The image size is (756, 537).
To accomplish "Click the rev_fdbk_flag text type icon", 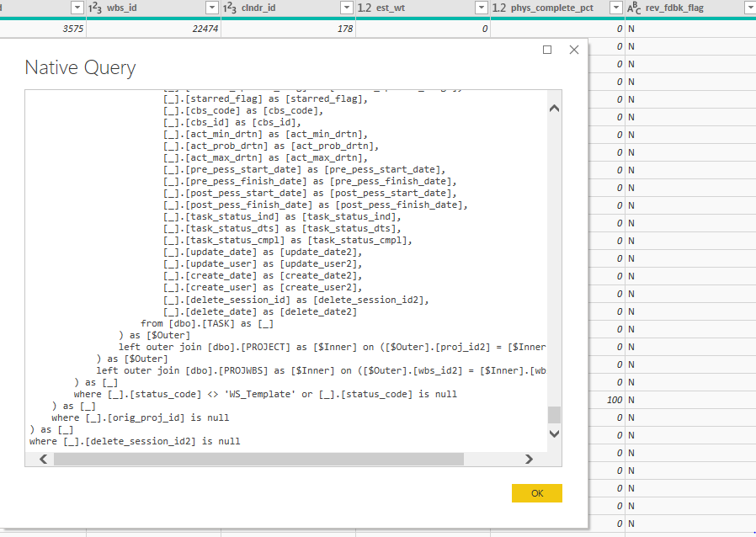I will [633, 8].
